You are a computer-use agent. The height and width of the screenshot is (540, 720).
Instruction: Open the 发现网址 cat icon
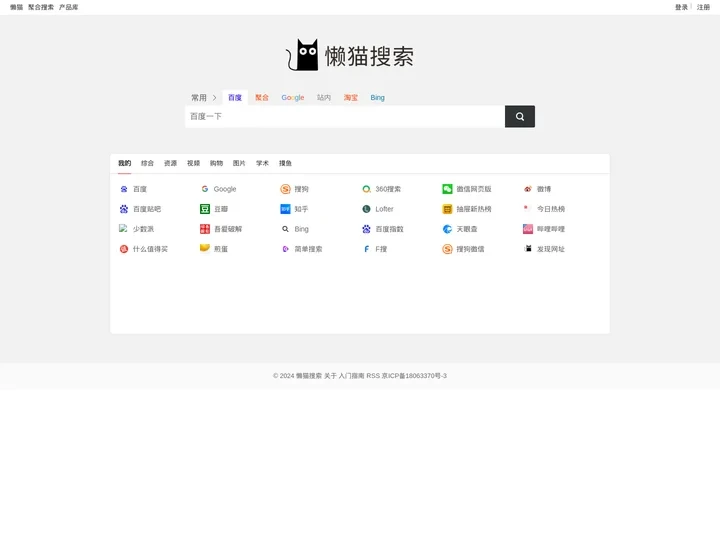(x=528, y=248)
